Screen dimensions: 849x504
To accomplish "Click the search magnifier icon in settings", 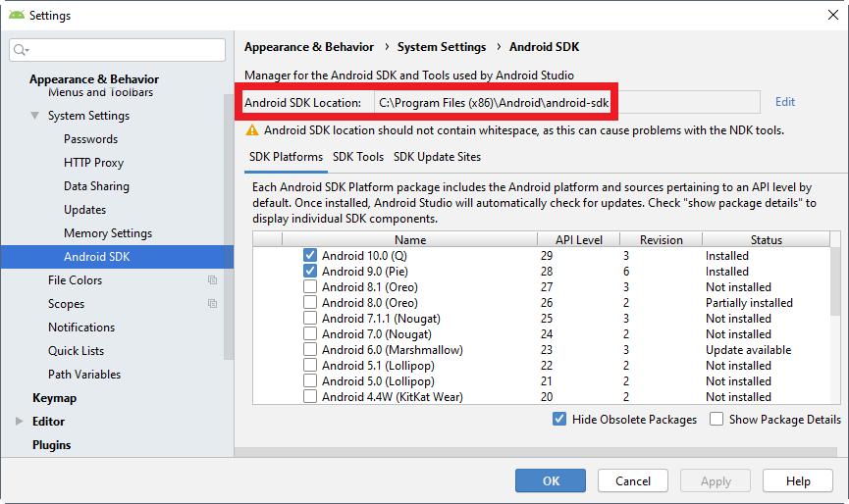I will (x=20, y=50).
